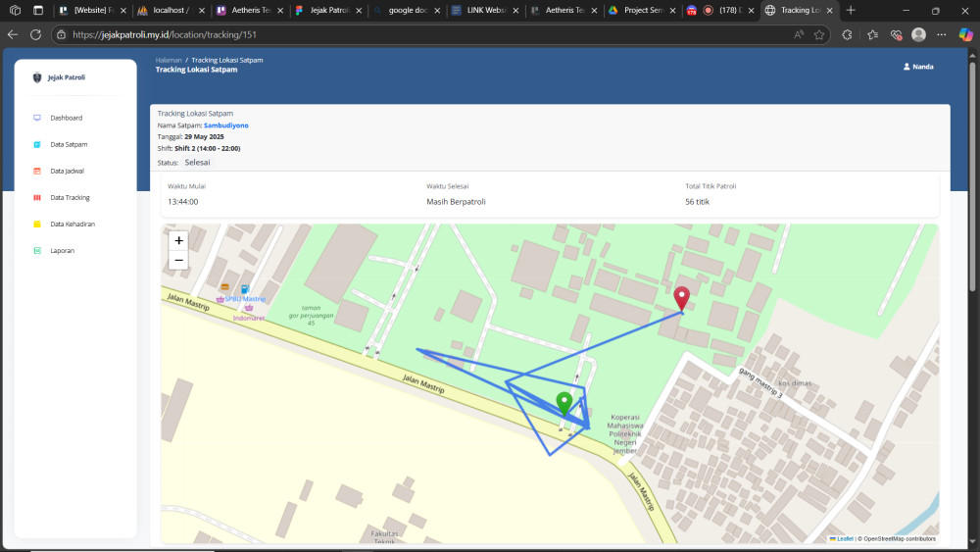Open the Data Jadwal sidebar item
This screenshot has height=552, width=980.
[68, 171]
